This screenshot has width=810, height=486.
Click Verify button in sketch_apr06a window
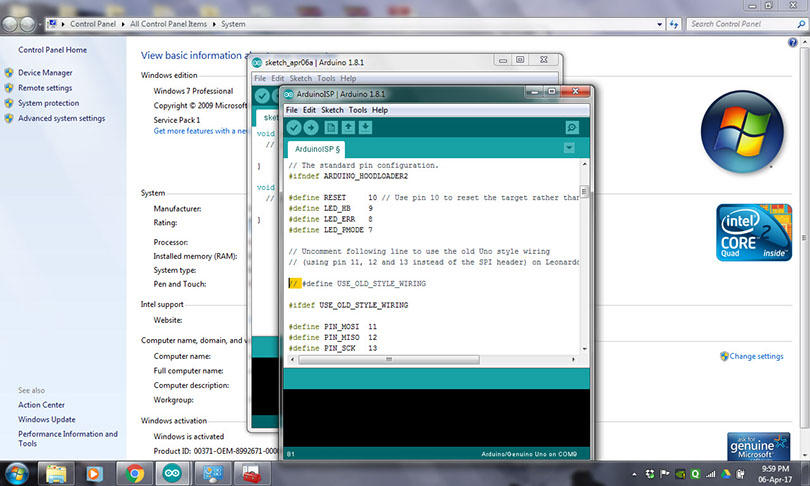click(x=262, y=96)
